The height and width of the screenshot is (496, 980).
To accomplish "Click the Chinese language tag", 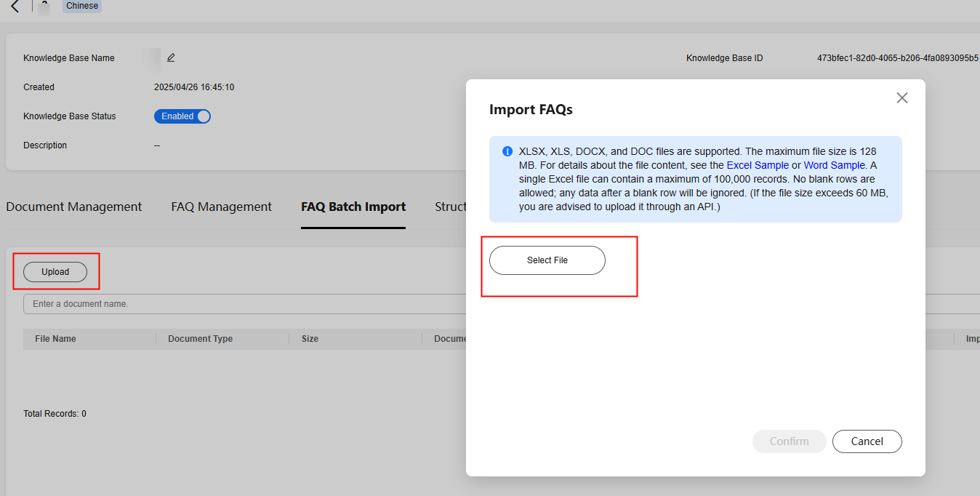I will 82,6.
